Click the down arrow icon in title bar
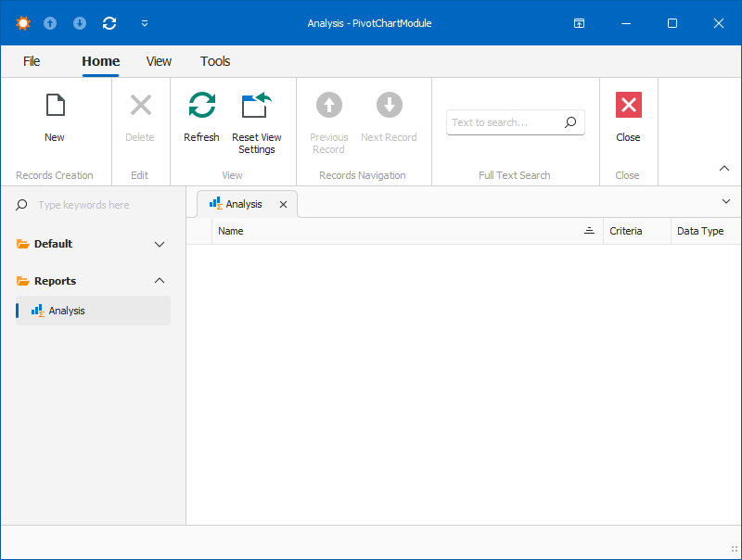The width and height of the screenshot is (742, 560). pos(80,23)
